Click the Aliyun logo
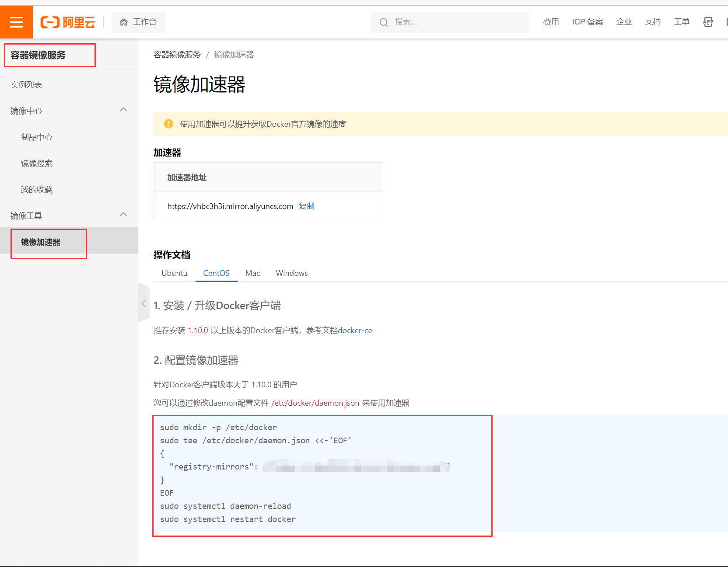 click(x=68, y=22)
